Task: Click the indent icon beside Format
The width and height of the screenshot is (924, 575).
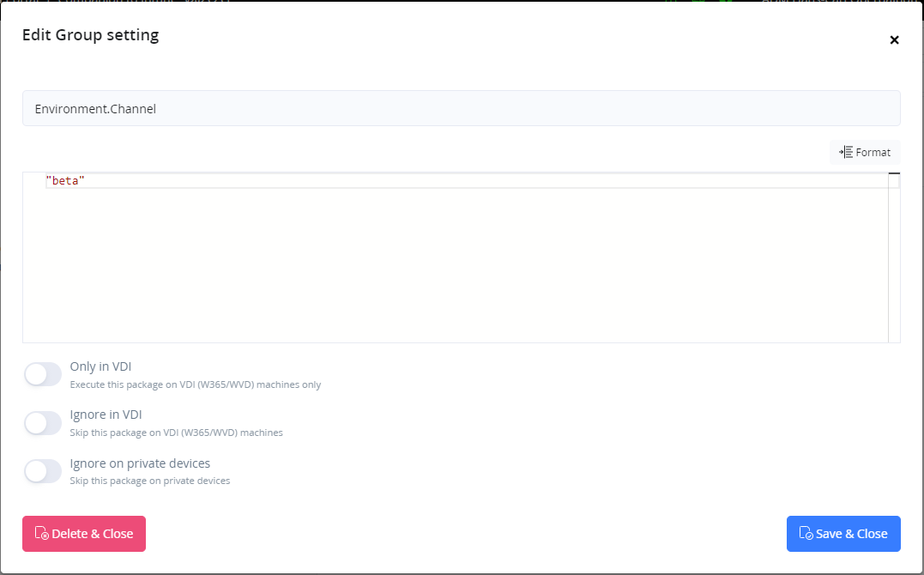Action: click(845, 152)
